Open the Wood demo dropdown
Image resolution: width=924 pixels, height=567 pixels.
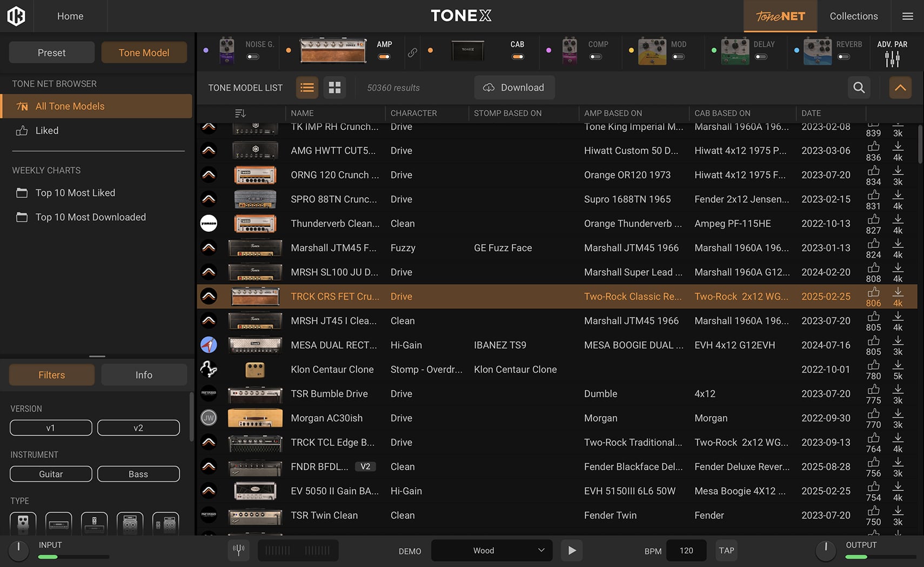coord(491,550)
